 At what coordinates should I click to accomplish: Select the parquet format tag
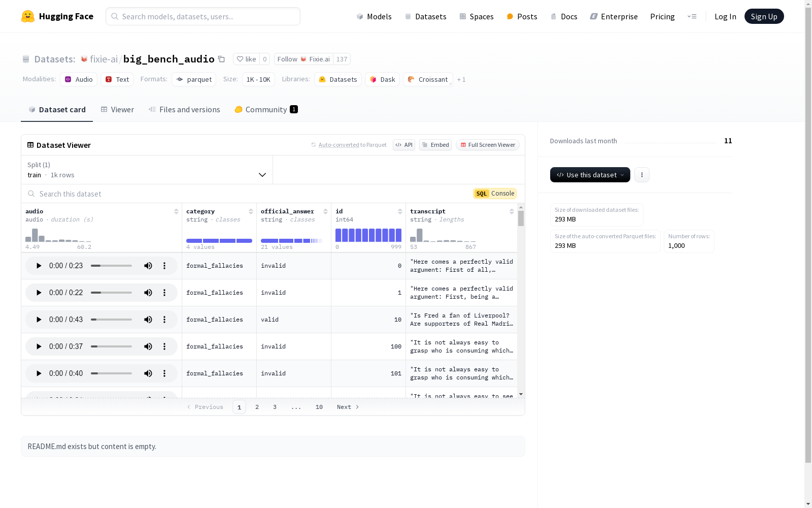194,79
